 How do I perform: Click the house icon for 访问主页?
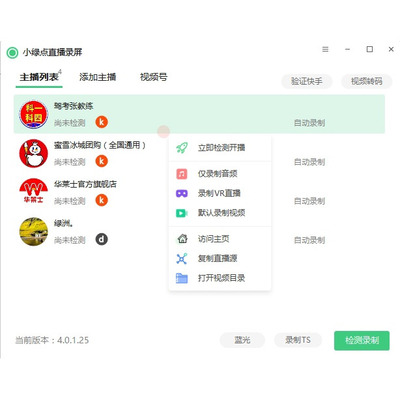coord(182,239)
